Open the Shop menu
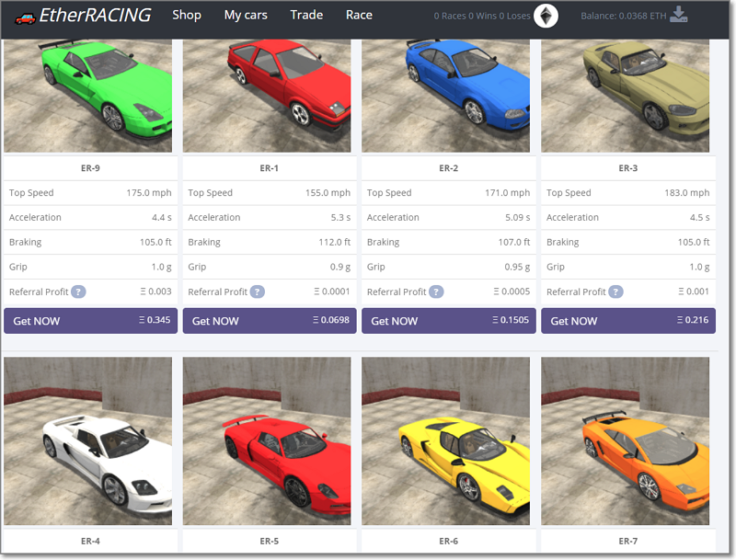 tap(187, 15)
